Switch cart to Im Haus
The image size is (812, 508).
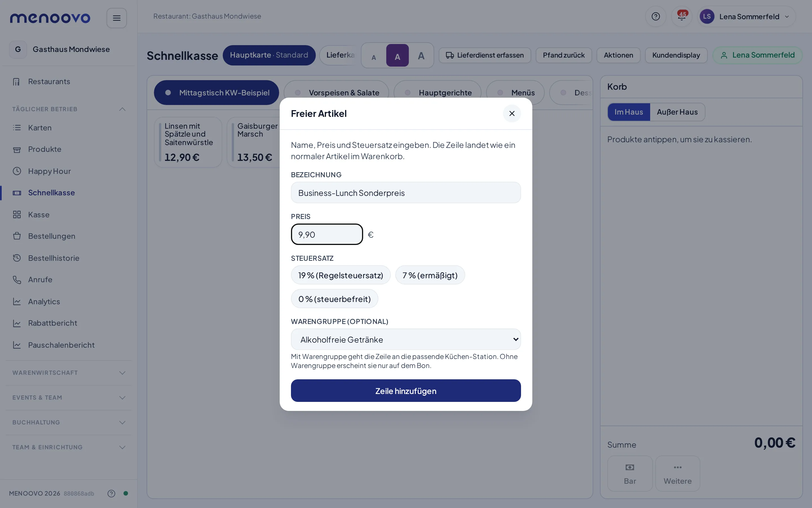[628, 112]
